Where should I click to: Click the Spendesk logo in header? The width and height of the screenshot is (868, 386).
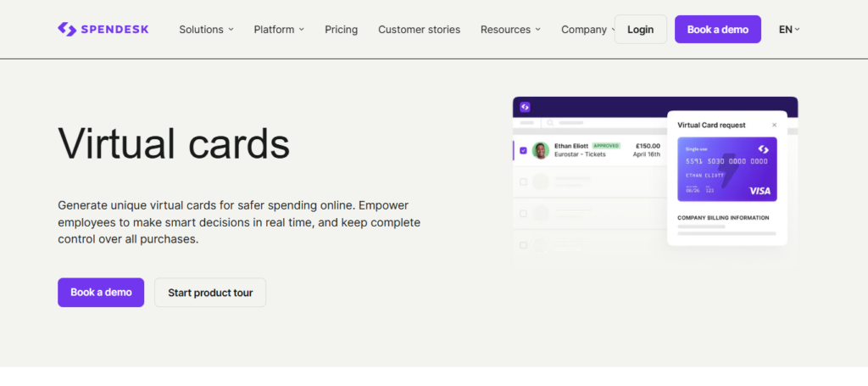click(103, 30)
